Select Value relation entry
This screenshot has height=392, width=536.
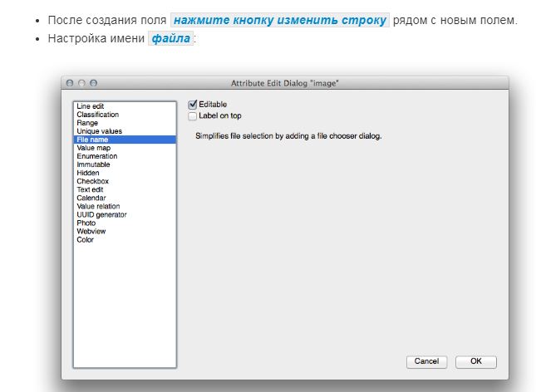point(125,207)
